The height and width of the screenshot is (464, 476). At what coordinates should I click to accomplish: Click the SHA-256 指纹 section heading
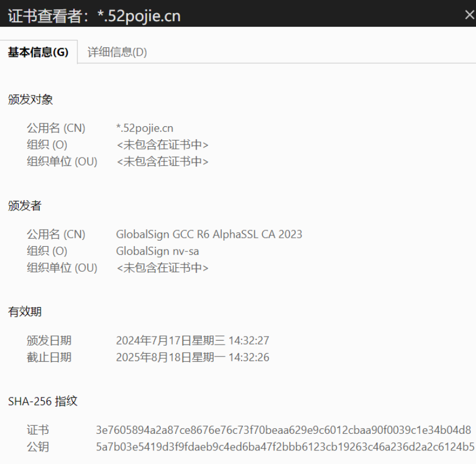[x=43, y=401]
